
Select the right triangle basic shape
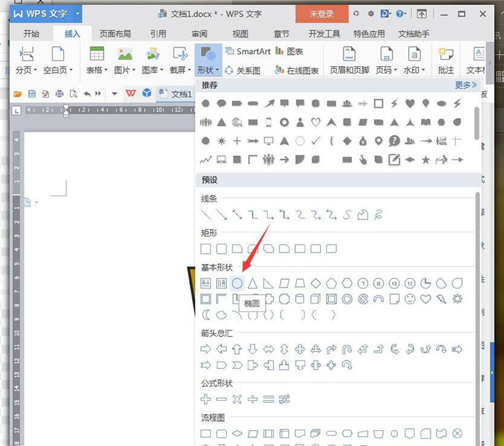pos(269,283)
